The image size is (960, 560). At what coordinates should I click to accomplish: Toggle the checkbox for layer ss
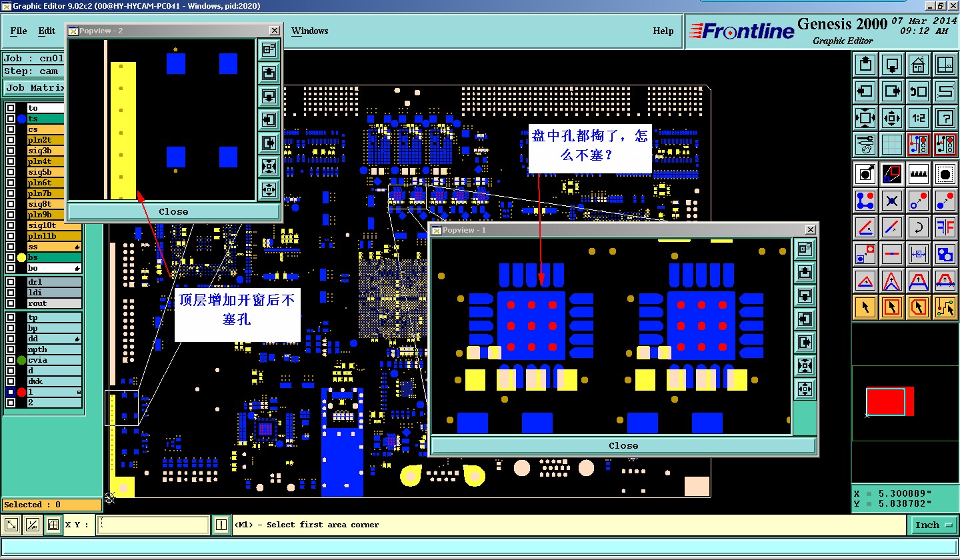click(x=11, y=247)
